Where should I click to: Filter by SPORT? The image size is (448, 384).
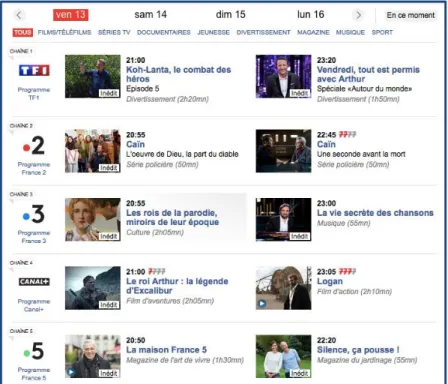(382, 32)
